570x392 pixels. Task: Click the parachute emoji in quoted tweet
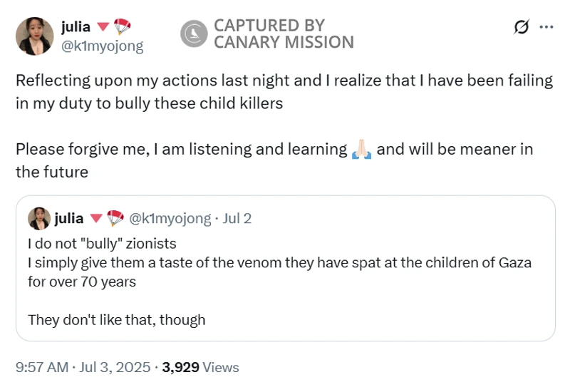tap(115, 217)
